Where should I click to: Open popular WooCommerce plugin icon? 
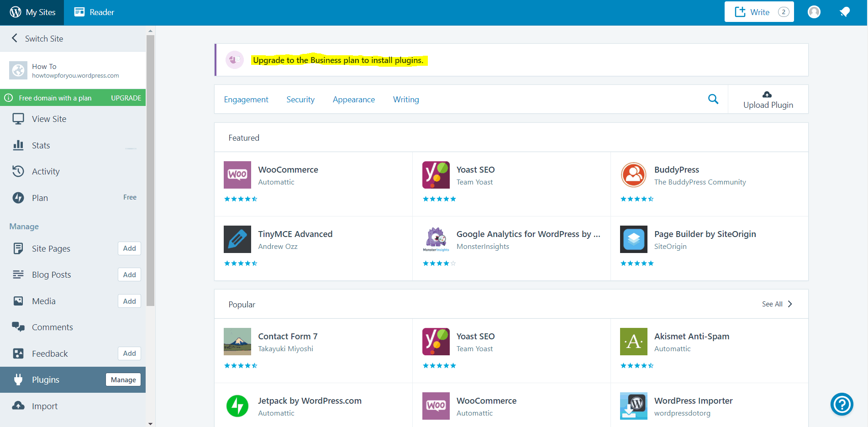click(x=436, y=406)
